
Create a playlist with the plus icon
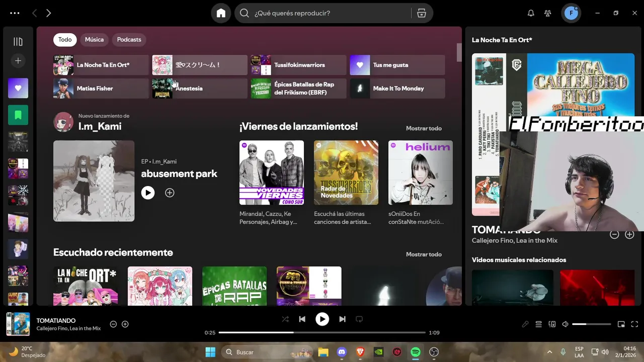click(18, 61)
